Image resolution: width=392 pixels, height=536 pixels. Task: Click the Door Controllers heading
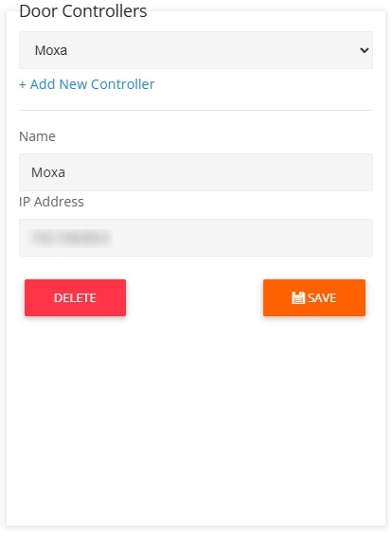click(83, 11)
